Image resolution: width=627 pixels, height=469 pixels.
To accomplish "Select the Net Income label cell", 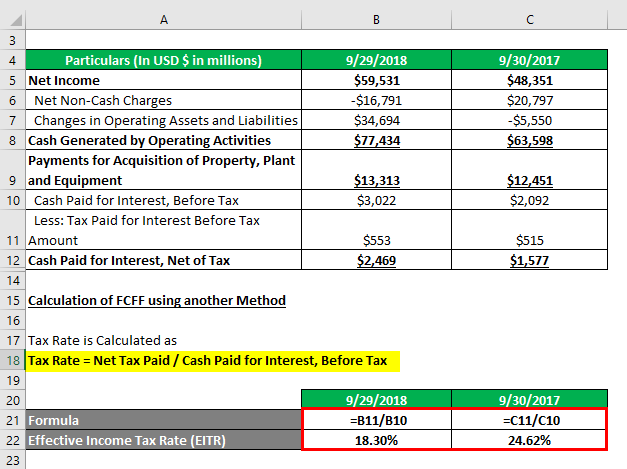I will tap(164, 80).
